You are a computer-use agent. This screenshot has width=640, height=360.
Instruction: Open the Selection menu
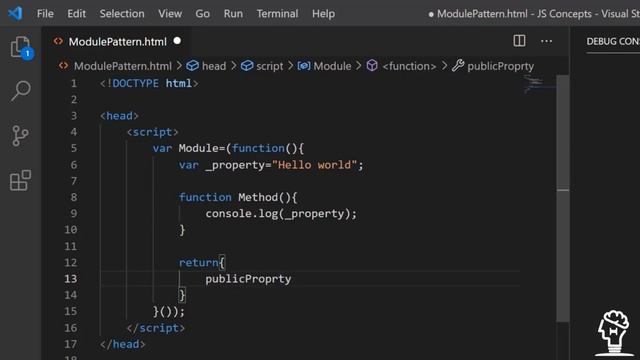pyautogui.click(x=122, y=14)
